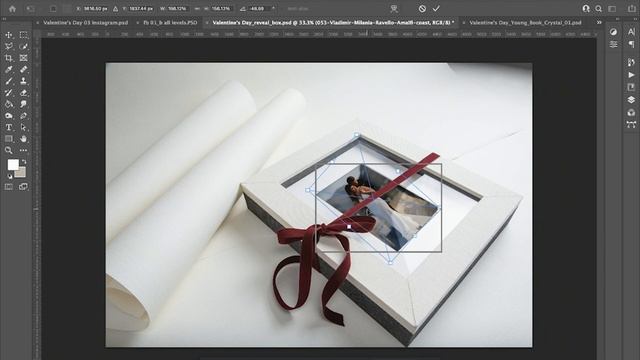Screen dimensions: 640x360
Task: Select the Clone Stamp tool
Action: point(24,81)
